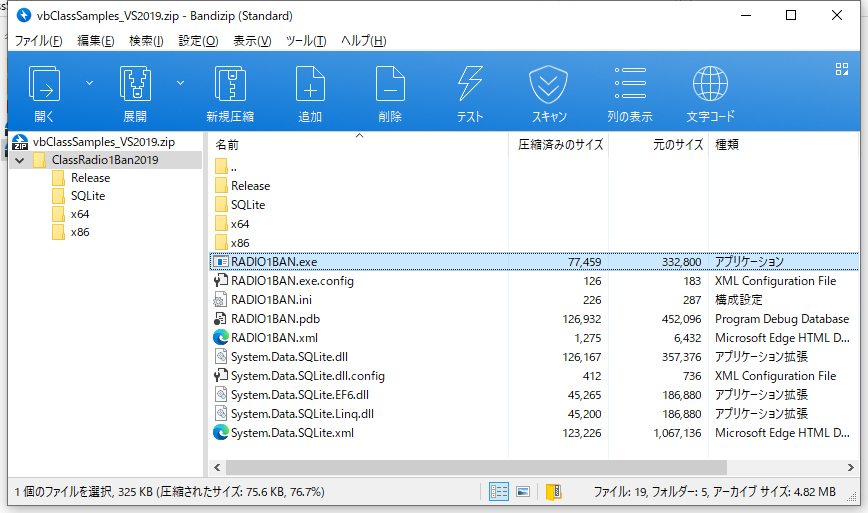Click the RADIO1BAN.exe application icon

(x=220, y=262)
